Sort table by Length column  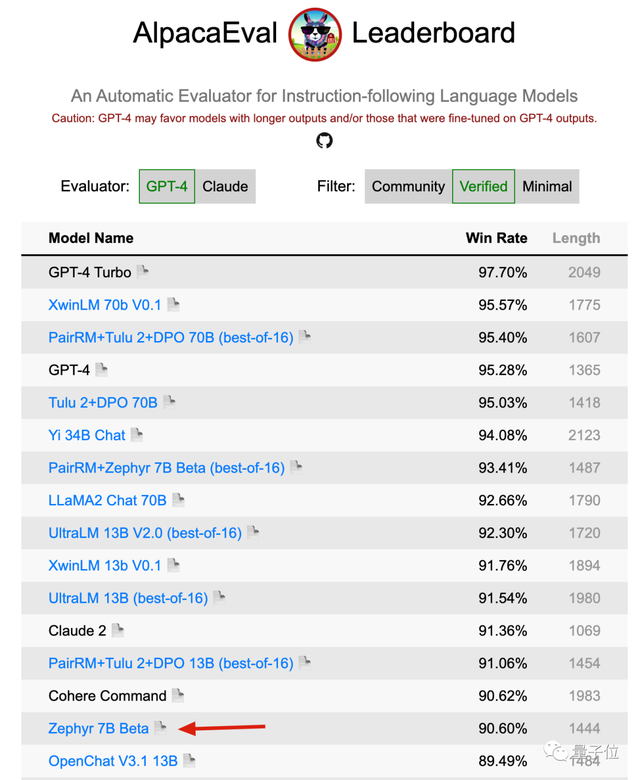(x=576, y=238)
